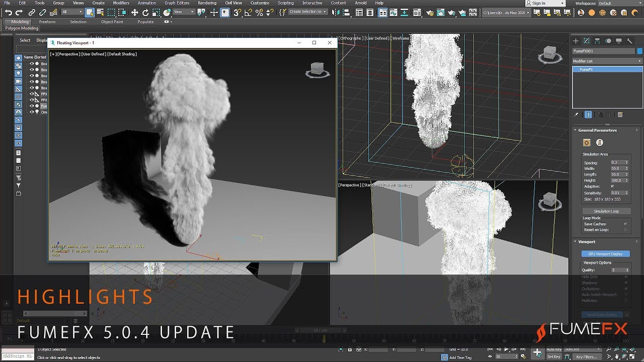Toggle the 3D Snaps icon
644x362 pixels.
(237, 12)
